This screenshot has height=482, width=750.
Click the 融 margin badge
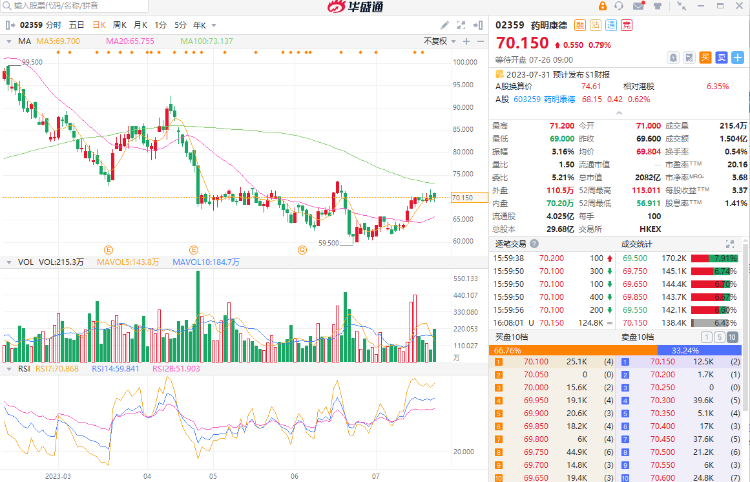pos(580,25)
